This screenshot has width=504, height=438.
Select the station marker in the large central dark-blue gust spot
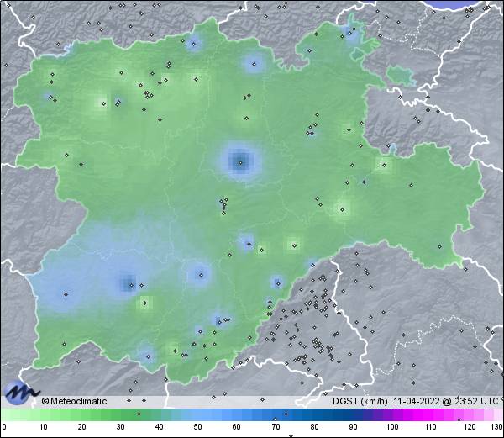[240, 163]
